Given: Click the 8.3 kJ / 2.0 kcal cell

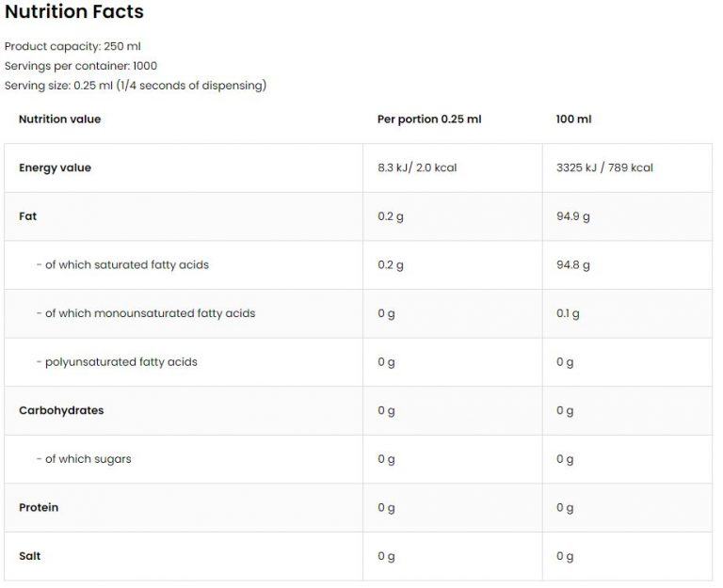Looking at the screenshot, I should [x=417, y=167].
